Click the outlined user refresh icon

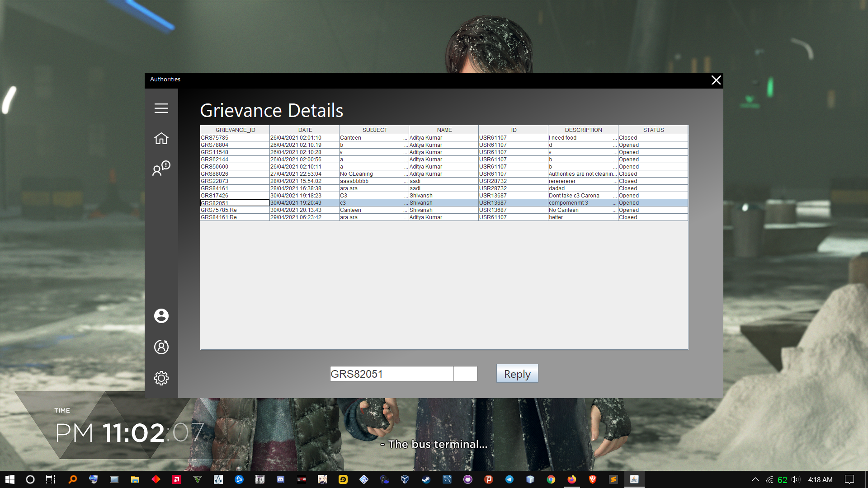[161, 347]
